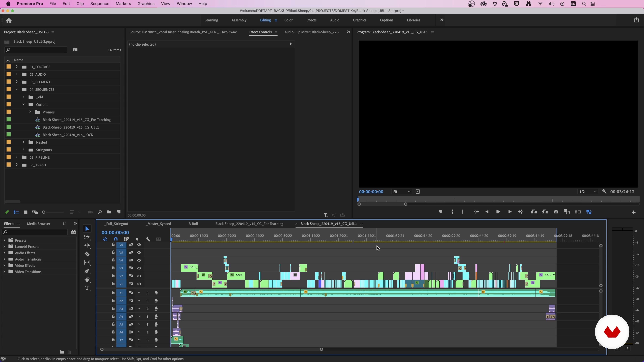Play the Program monitor sequence

[x=498, y=212]
